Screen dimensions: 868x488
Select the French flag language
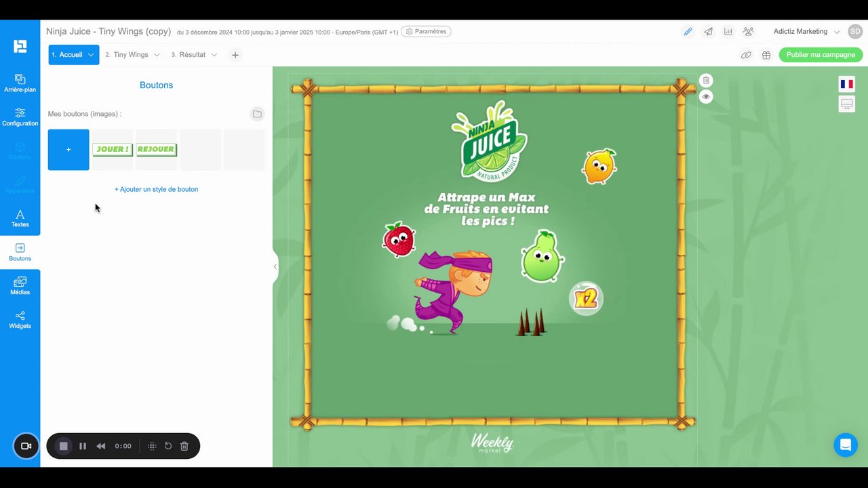[x=846, y=84]
